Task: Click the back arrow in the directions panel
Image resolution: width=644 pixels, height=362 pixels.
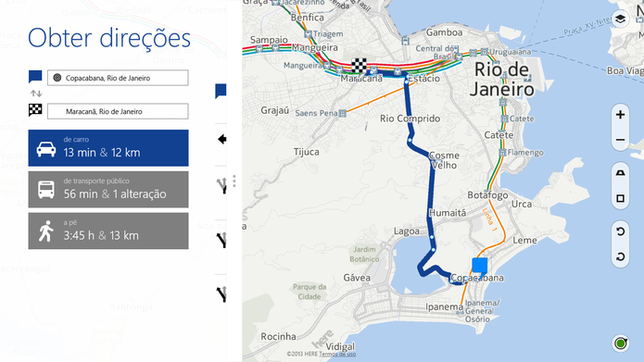Action: click(221, 140)
